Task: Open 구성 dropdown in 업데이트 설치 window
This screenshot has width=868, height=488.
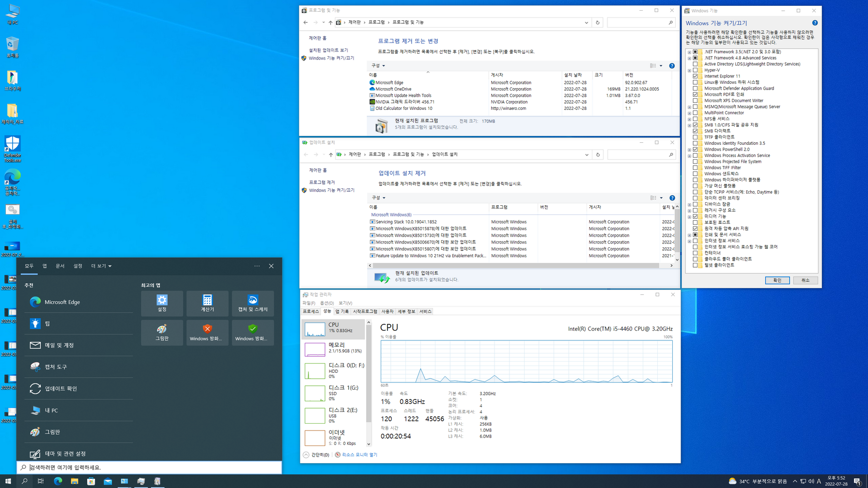Action: click(378, 198)
